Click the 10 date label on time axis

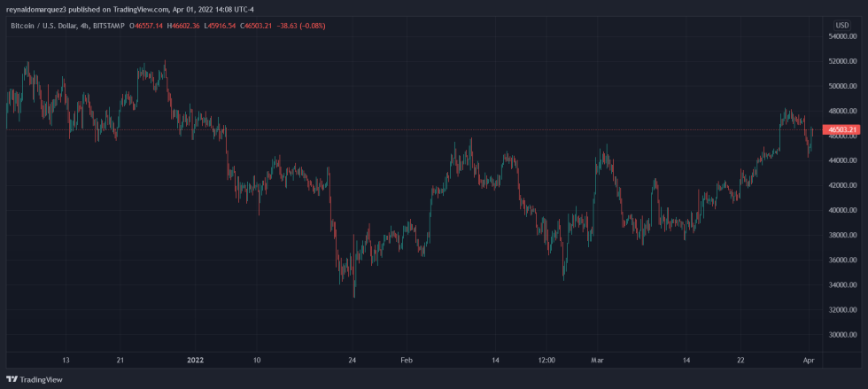256,360
